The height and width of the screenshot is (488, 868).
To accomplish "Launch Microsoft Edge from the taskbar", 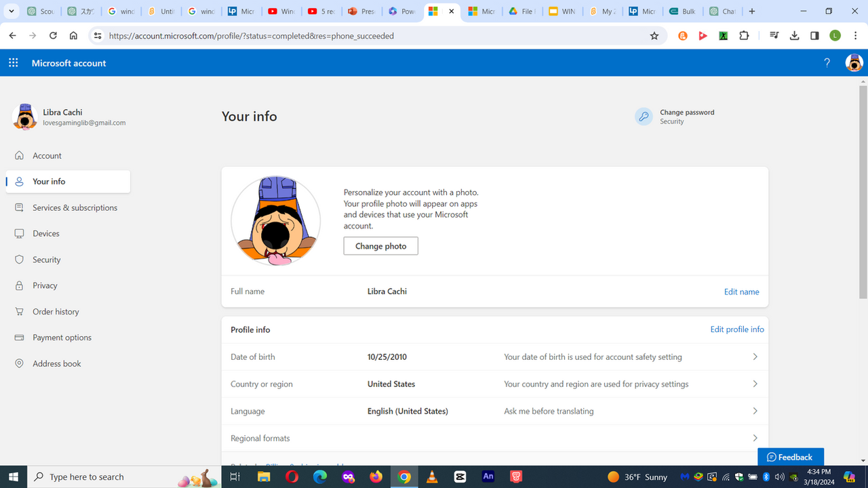I will (x=319, y=476).
